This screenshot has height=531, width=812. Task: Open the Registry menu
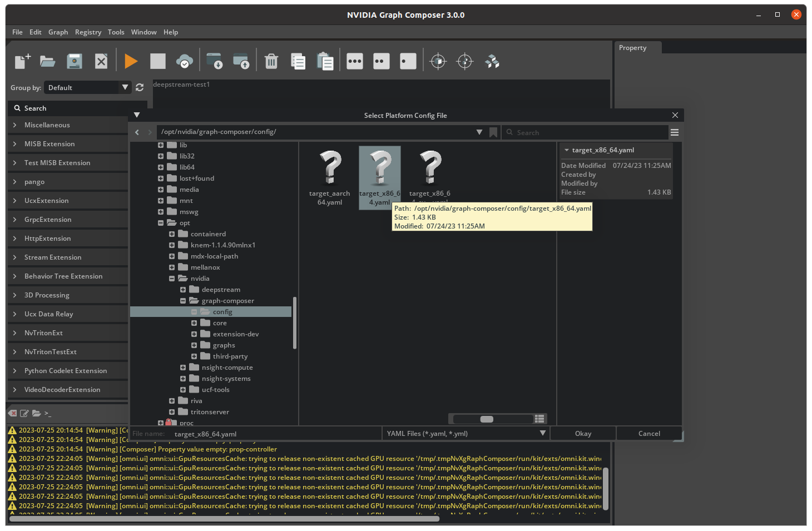(88, 32)
